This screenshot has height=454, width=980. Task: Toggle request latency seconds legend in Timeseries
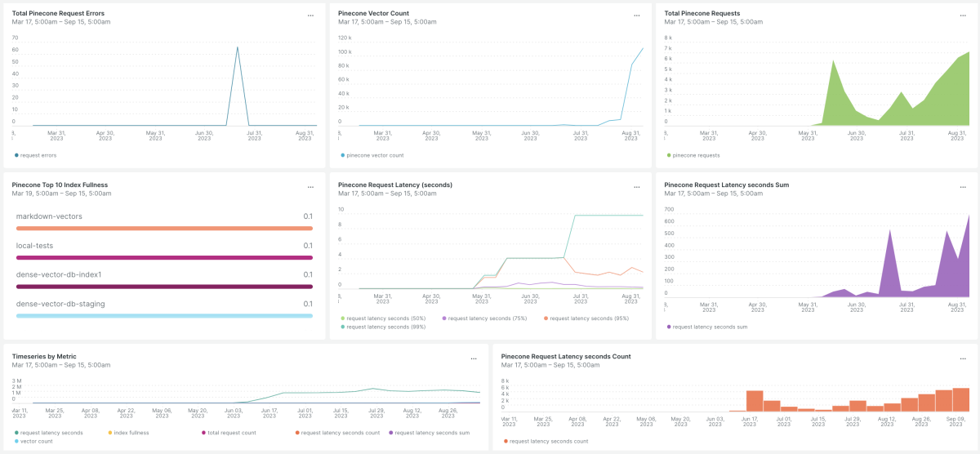pyautogui.click(x=48, y=432)
